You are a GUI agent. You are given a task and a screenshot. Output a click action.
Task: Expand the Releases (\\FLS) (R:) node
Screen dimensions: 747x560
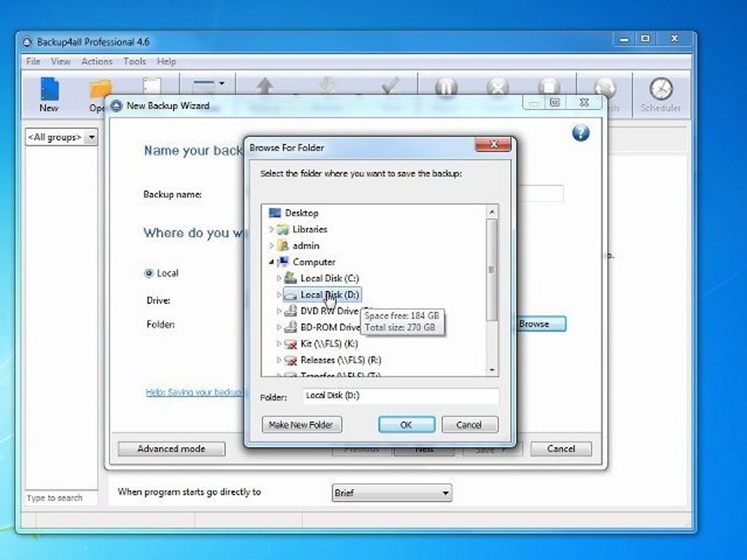click(279, 360)
